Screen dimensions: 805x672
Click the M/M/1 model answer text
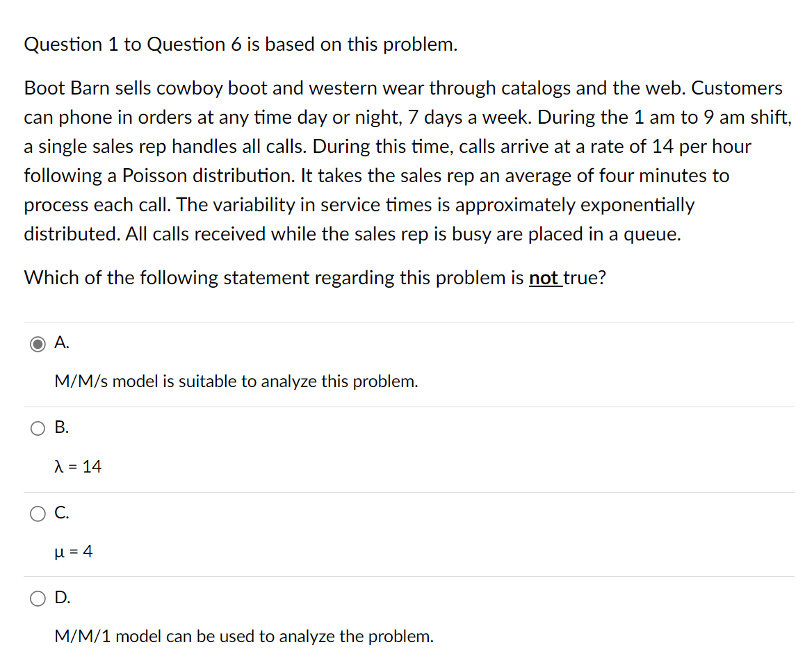click(244, 636)
